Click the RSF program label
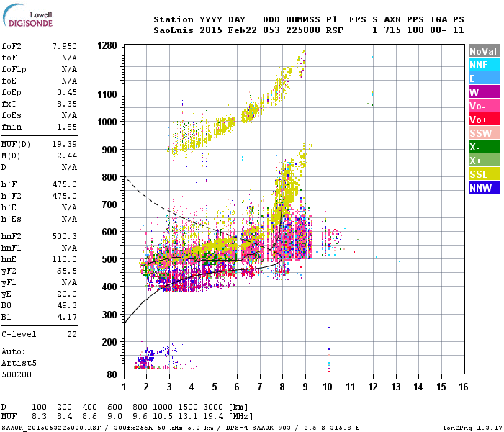 click(335, 30)
